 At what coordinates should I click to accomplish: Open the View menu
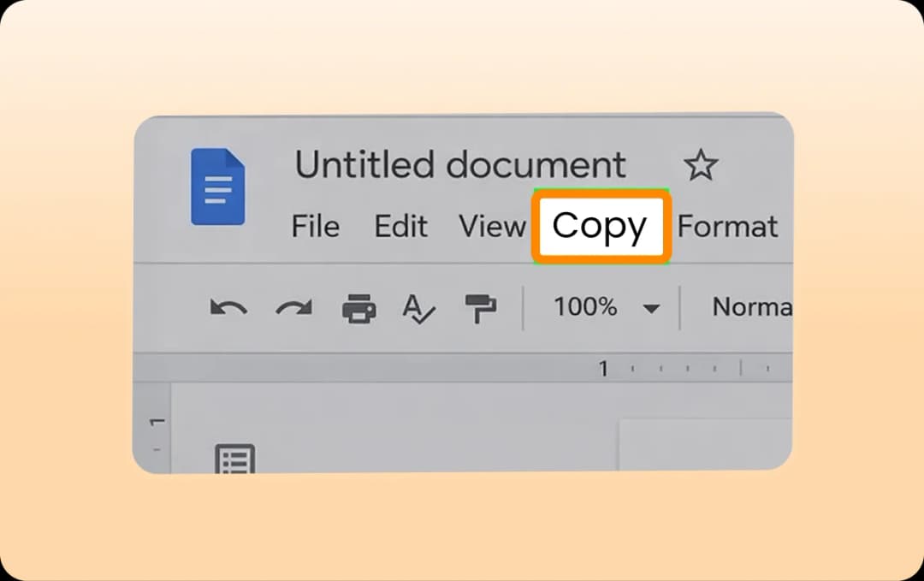[x=492, y=227]
